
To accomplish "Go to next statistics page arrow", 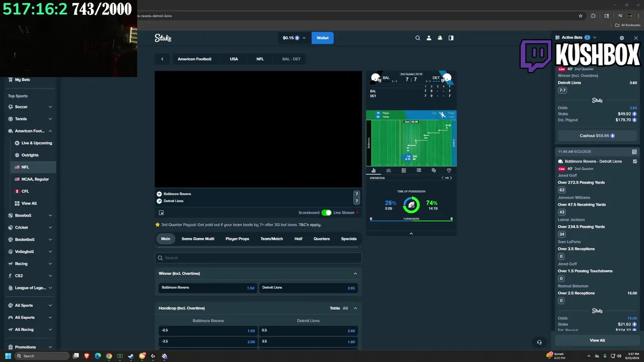I will coord(451,178).
